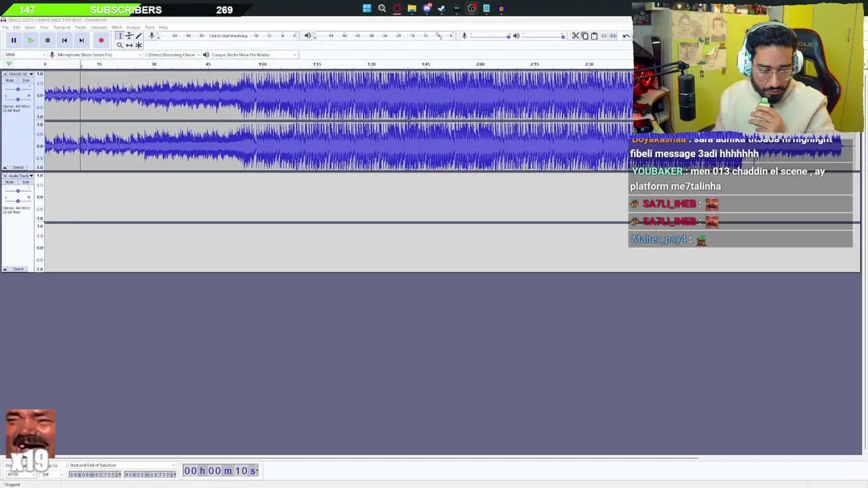
Task: Open the TRAVIS SC track name dropdown
Action: pos(21,73)
